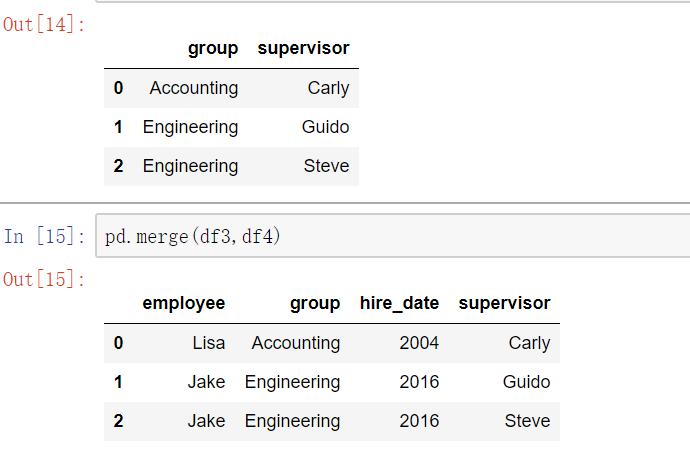Click the Jake cell in row 1
The image size is (690, 467).
[206, 382]
